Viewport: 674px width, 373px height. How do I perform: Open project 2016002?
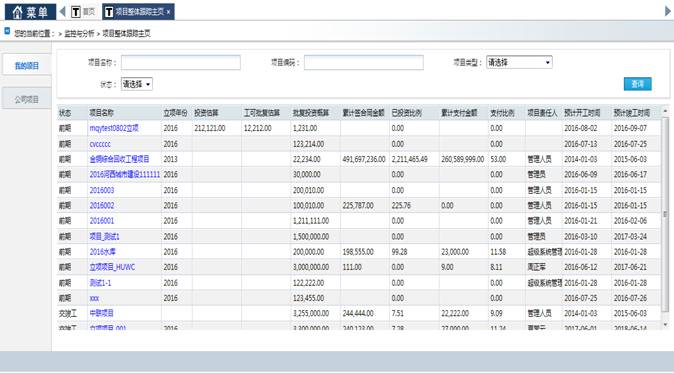click(x=102, y=205)
